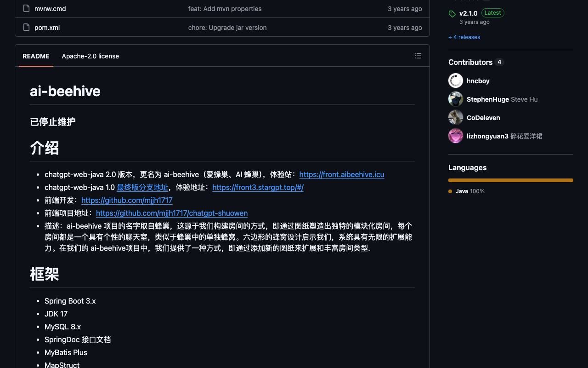Open commit 'feat: Add mvn properties'

pyautogui.click(x=225, y=9)
